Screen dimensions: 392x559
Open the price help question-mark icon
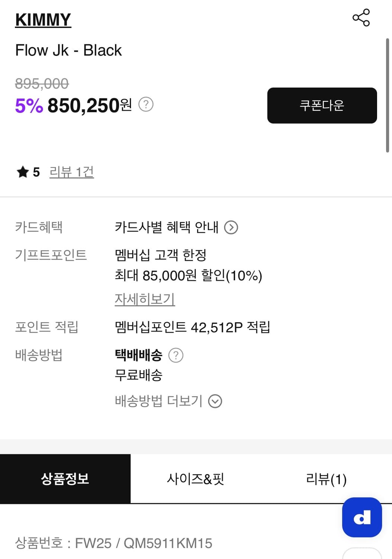pyautogui.click(x=146, y=104)
